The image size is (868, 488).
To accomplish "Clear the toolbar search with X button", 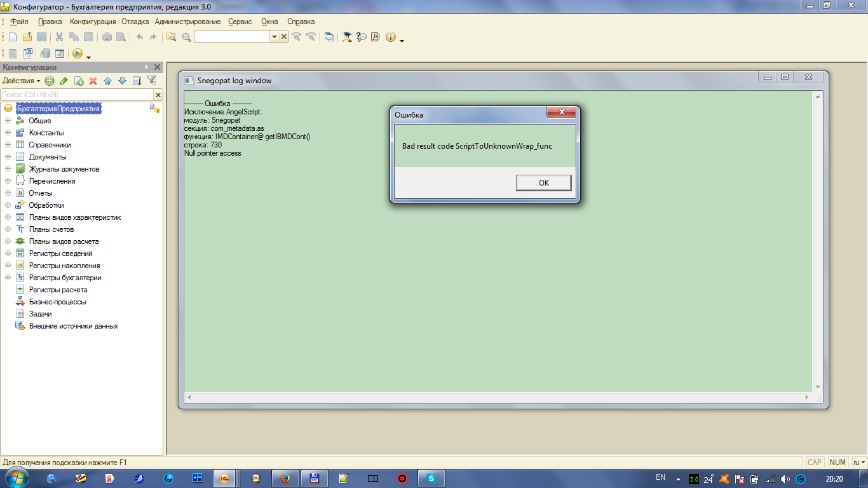I will click(x=284, y=37).
